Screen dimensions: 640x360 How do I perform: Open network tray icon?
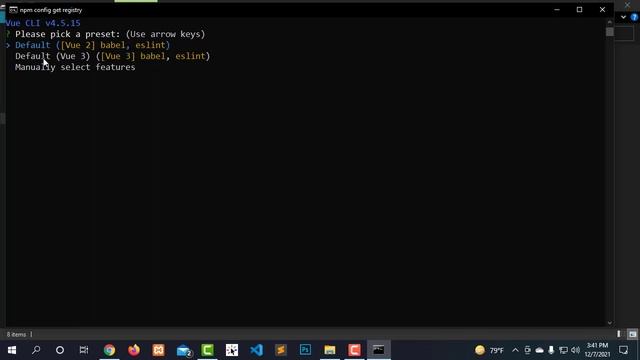point(563,350)
